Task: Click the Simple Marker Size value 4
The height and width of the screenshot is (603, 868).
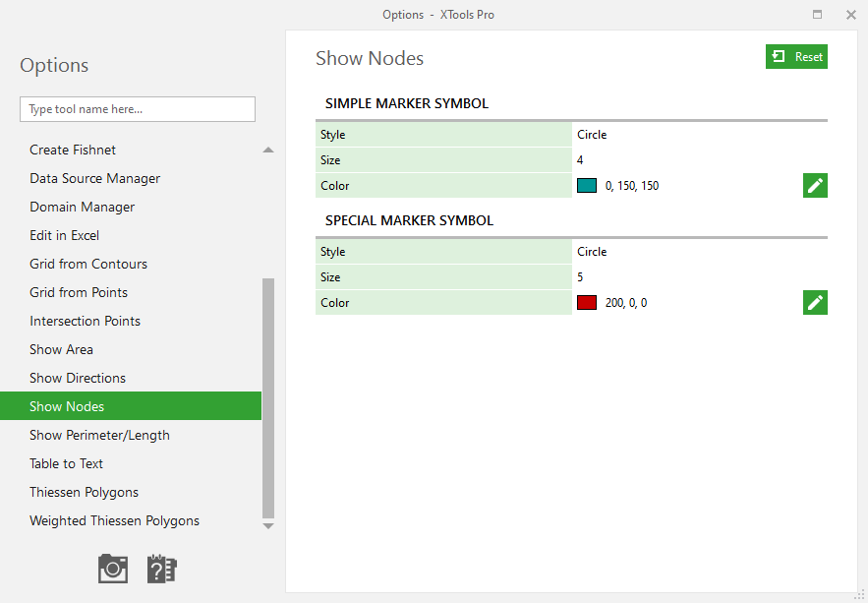Action: tap(580, 160)
